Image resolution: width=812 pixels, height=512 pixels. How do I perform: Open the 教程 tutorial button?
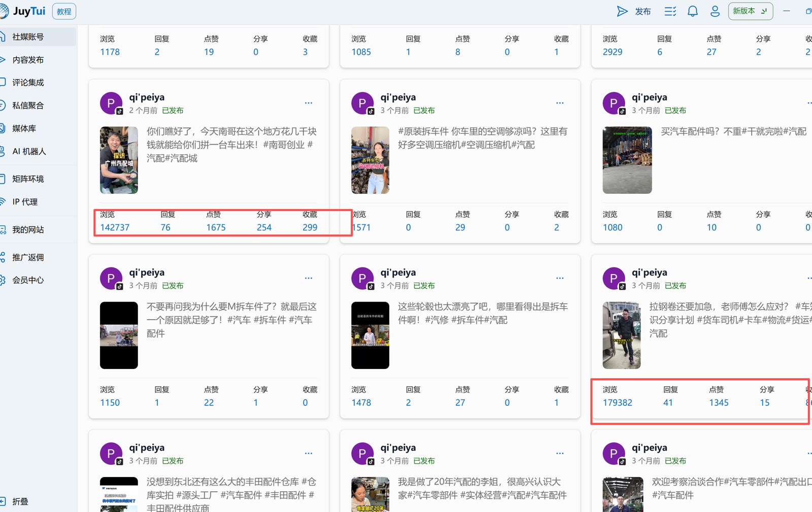coord(64,11)
